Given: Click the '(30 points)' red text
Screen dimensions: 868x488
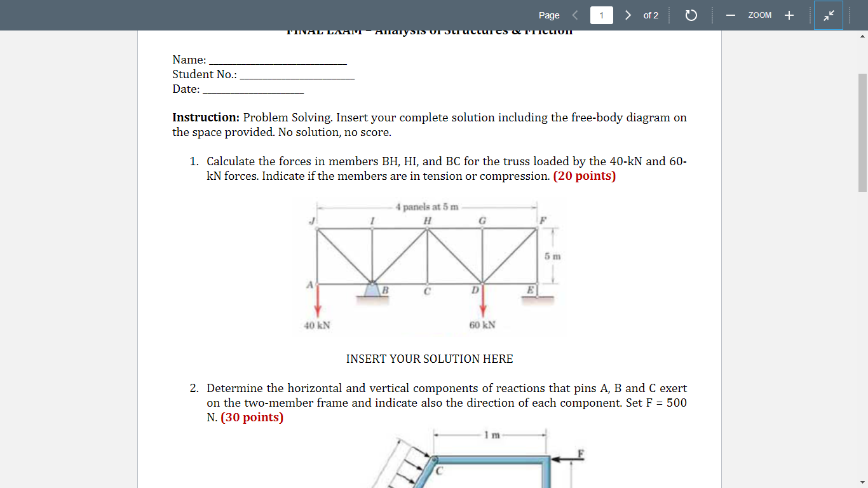Looking at the screenshot, I should (x=252, y=417).
